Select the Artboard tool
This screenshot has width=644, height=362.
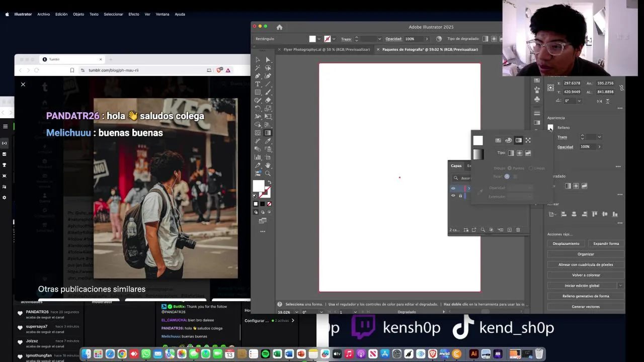coord(268,157)
